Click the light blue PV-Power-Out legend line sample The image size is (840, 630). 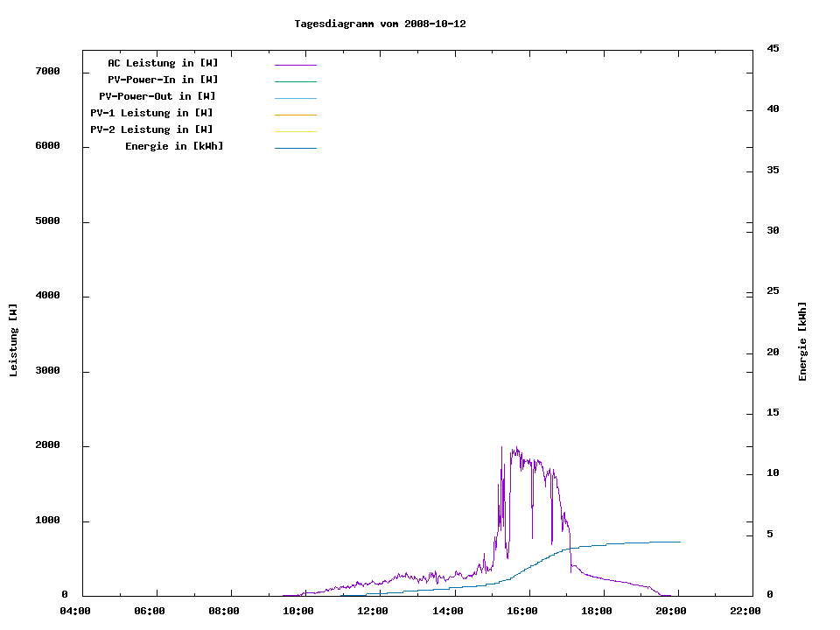click(295, 98)
